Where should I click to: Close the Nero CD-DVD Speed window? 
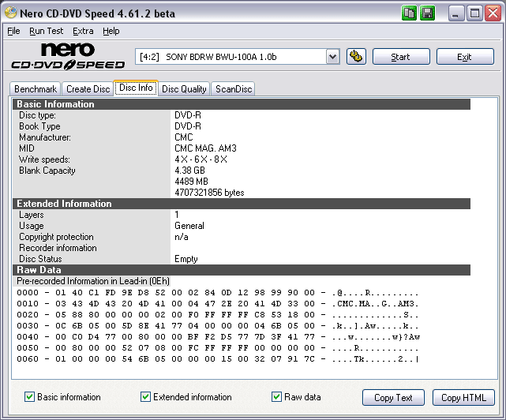coord(493,13)
